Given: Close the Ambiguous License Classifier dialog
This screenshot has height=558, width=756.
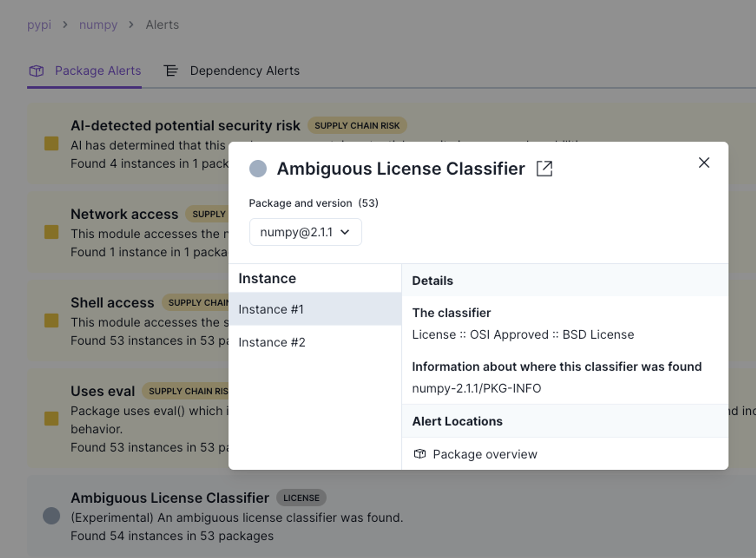Looking at the screenshot, I should (704, 163).
